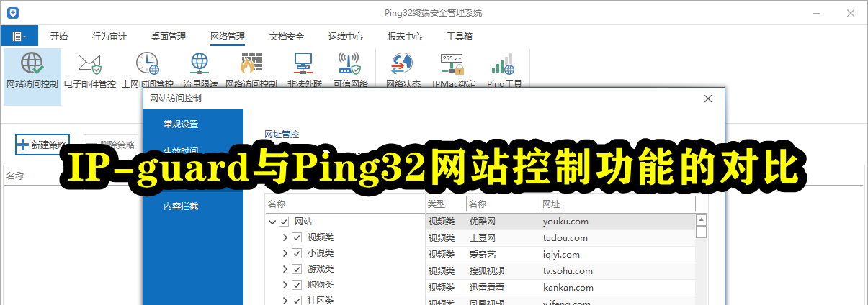This screenshot has width=868, height=305.
Task: Click the scroll-up arrow of the site list
Action: coord(701,220)
